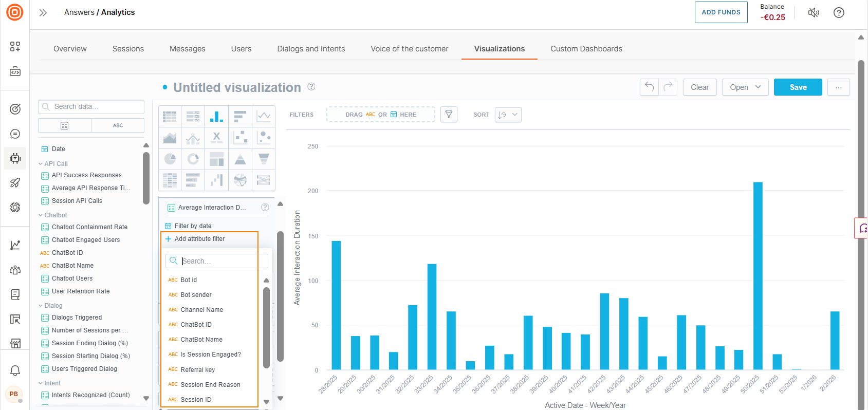Switch to the treemap visualization type
868x410 pixels.
coord(216,159)
